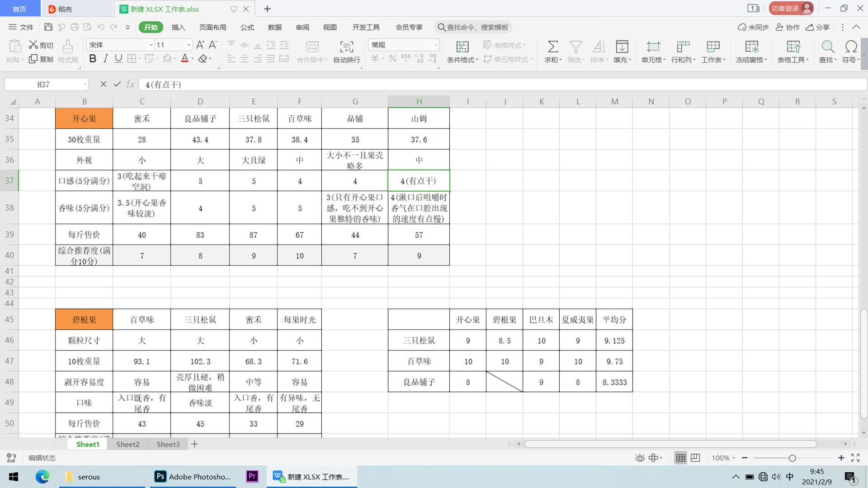This screenshot has width=868, height=488.
Task: Click the Save icon in quick toolbar
Action: [48, 27]
